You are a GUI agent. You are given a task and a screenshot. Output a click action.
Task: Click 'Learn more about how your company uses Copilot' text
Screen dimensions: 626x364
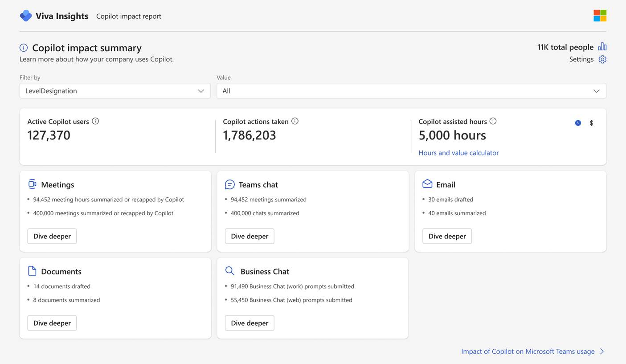click(97, 59)
